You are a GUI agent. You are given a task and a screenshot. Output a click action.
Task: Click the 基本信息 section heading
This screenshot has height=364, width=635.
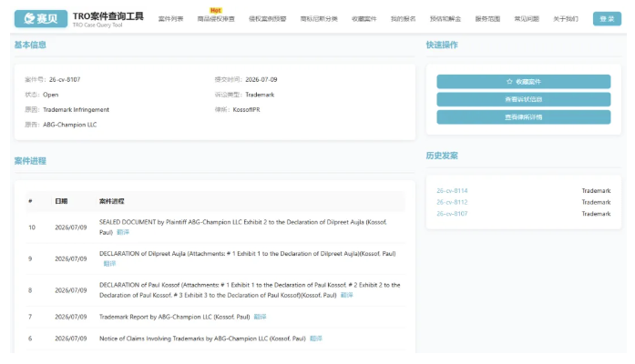pyautogui.click(x=30, y=45)
